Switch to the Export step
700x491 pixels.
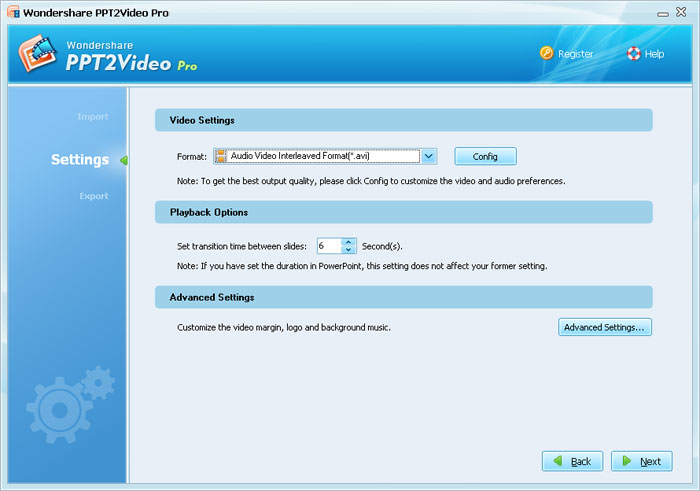tap(94, 196)
